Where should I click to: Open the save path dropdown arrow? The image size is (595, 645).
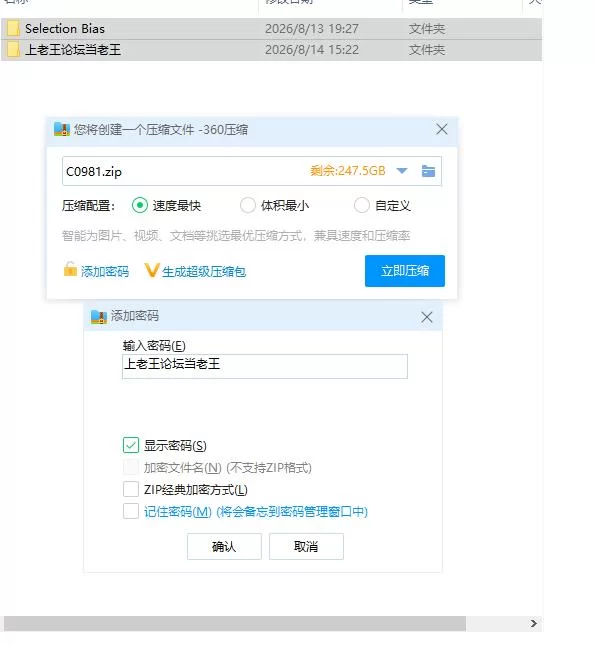click(402, 171)
